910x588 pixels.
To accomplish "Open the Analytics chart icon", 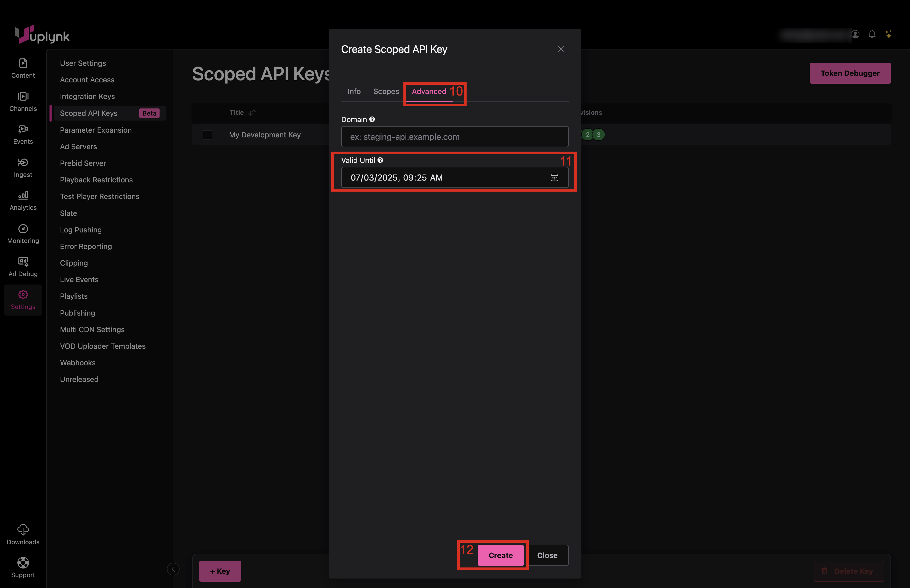I will [x=23, y=196].
